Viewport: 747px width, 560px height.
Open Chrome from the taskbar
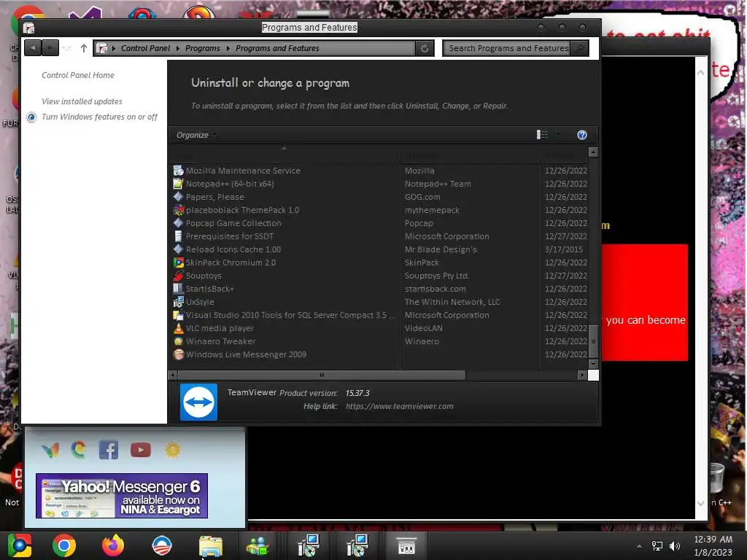click(x=64, y=545)
